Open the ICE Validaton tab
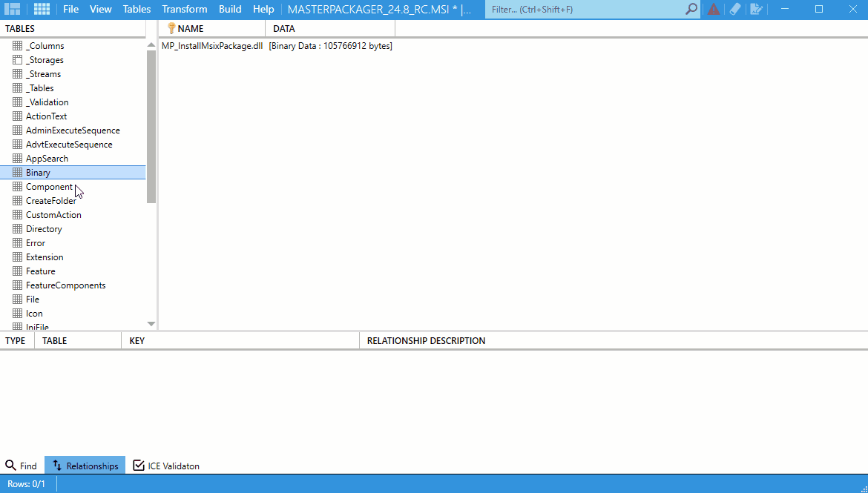Viewport: 868px width, 493px height. click(166, 466)
